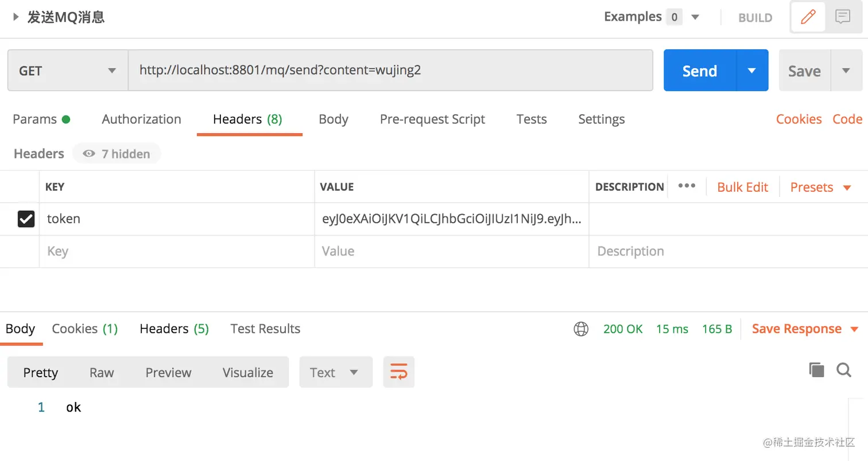868x461 pixels.
Task: Open the Send button dropdown arrow
Action: (x=752, y=71)
